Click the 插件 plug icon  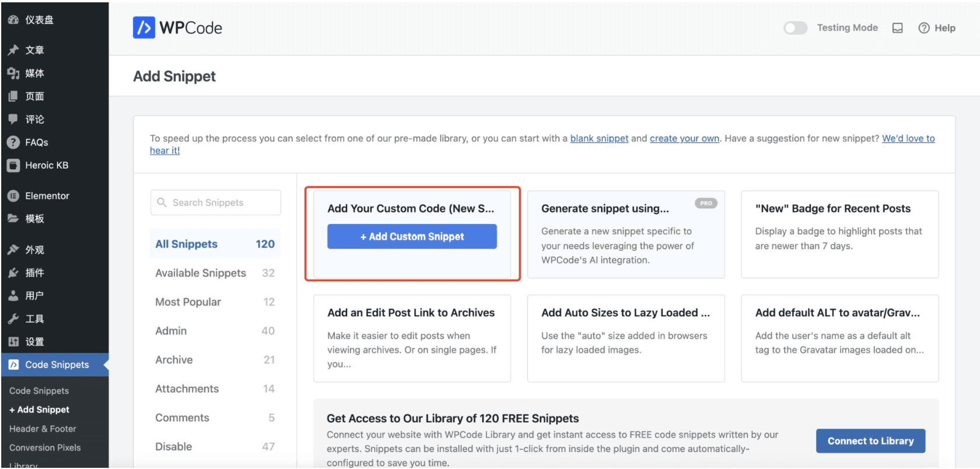click(x=13, y=272)
